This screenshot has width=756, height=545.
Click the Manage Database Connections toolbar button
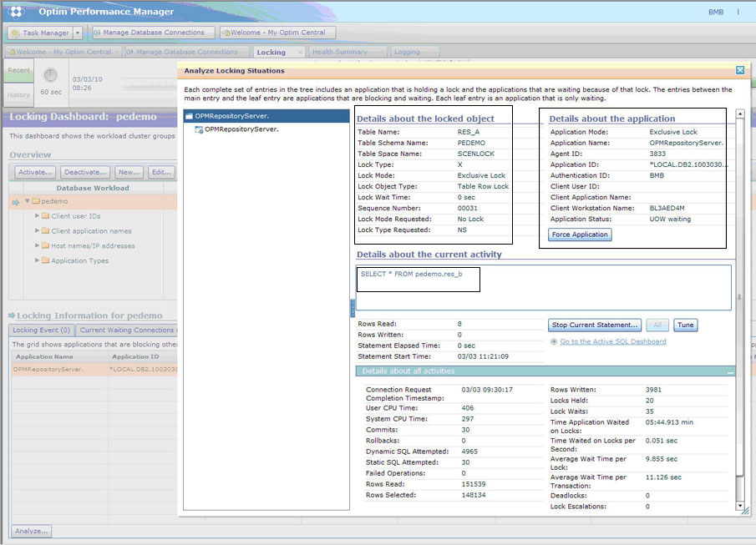pyautogui.click(x=154, y=33)
